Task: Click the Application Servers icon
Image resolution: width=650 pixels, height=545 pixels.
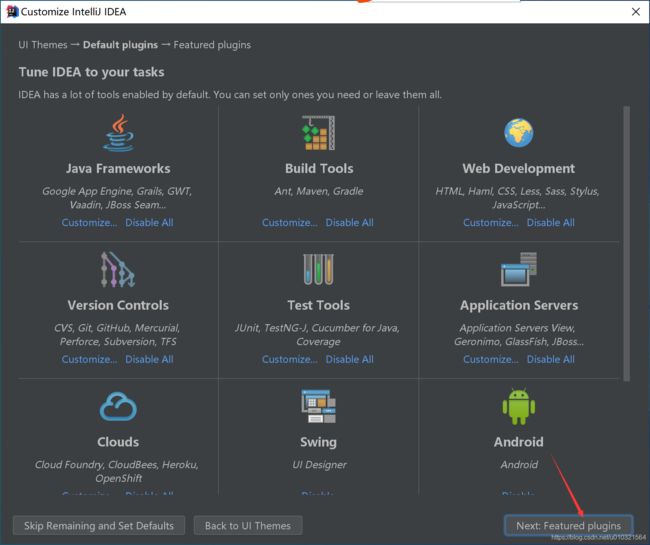Action: tap(519, 269)
